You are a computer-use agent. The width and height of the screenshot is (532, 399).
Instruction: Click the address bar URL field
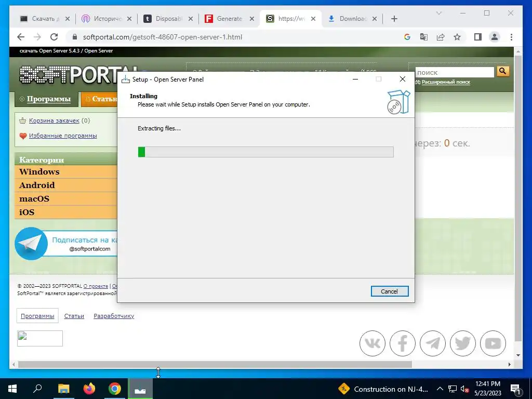click(x=234, y=37)
